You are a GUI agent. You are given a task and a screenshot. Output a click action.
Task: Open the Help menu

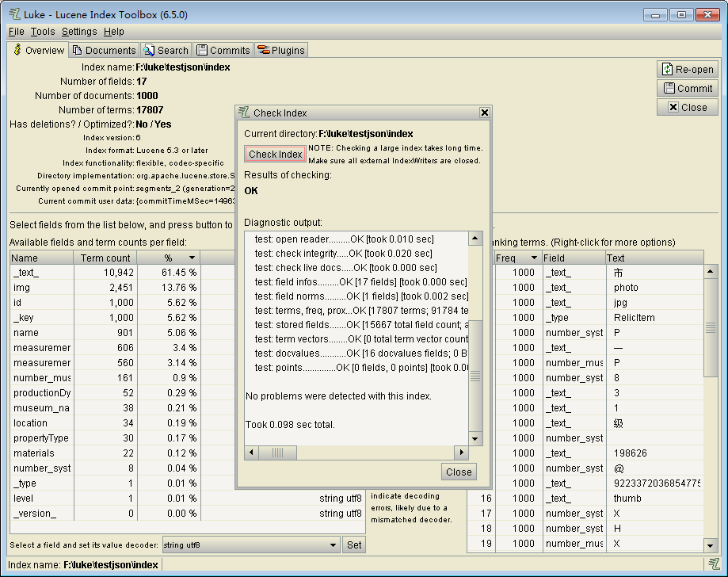click(114, 32)
